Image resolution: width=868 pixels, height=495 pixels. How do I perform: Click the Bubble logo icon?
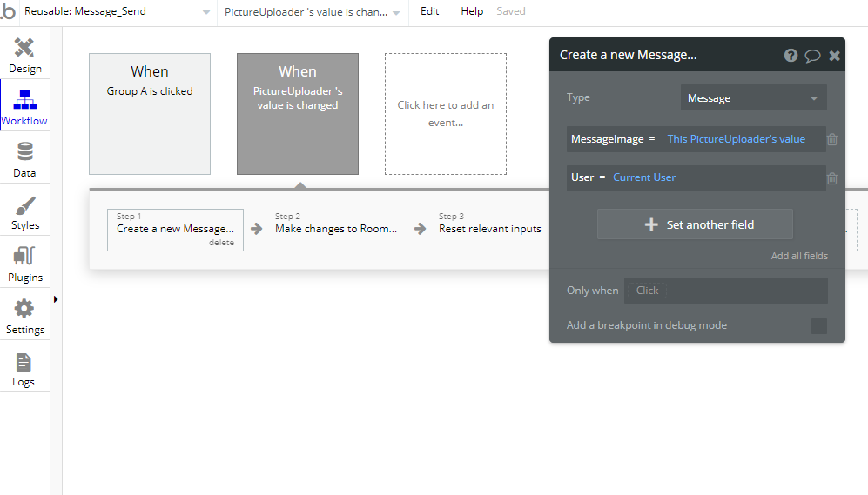click(9, 11)
